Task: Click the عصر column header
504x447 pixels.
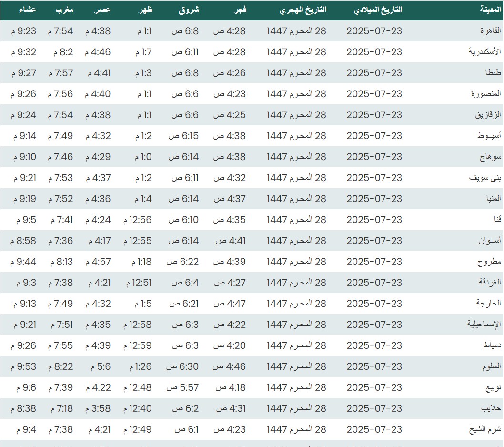Action: click(104, 10)
